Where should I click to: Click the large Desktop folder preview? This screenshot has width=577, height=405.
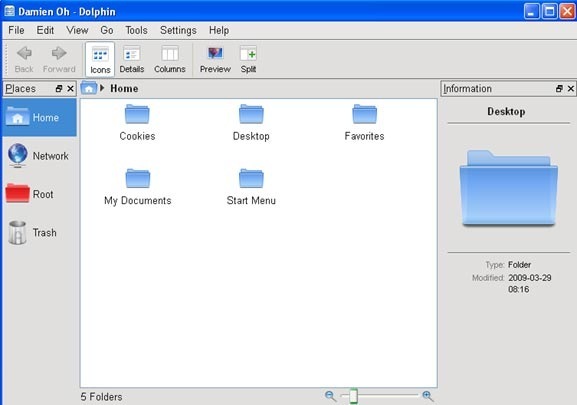click(x=509, y=188)
